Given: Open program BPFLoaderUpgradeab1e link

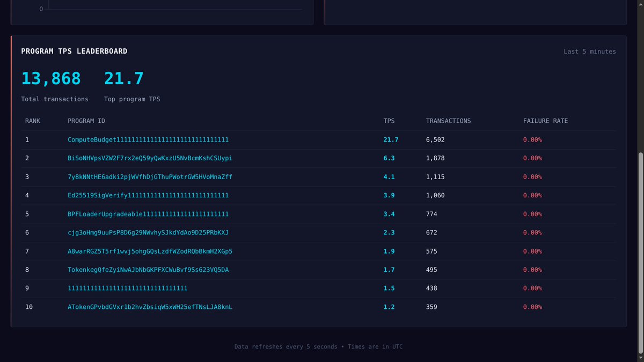Looking at the screenshot, I should 148,214.
